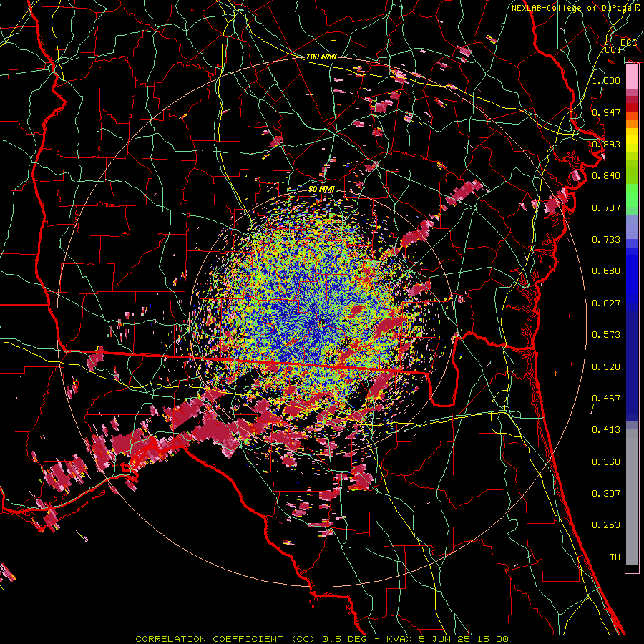The height and width of the screenshot is (644, 644).
Task: Pick the light pink color bar segment
Action: pyautogui.click(x=632, y=77)
